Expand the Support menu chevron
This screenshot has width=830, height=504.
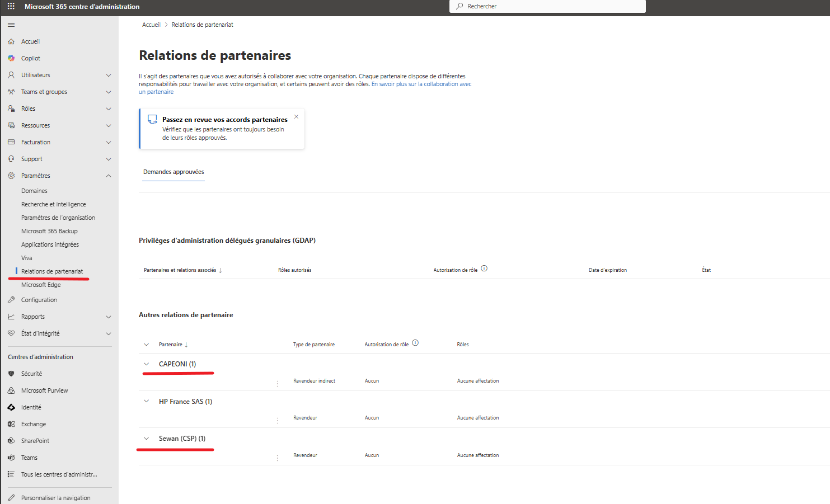pos(109,159)
